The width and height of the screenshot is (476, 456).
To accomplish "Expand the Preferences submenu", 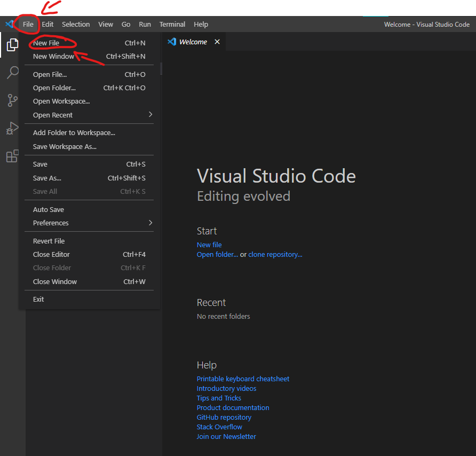I will 89,223.
